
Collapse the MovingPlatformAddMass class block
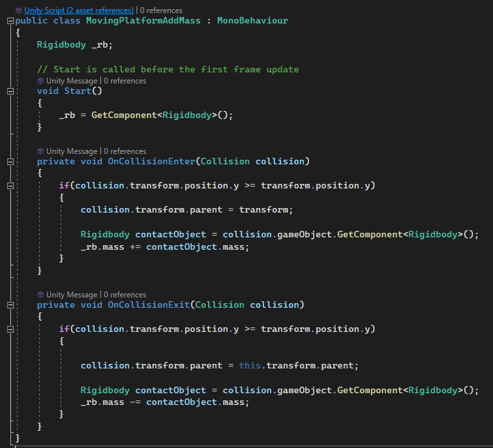point(10,21)
